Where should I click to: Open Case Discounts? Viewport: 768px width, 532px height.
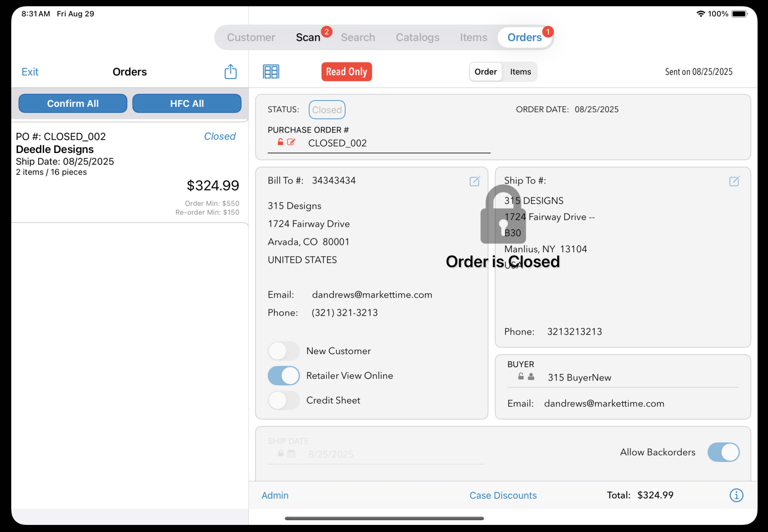(503, 495)
